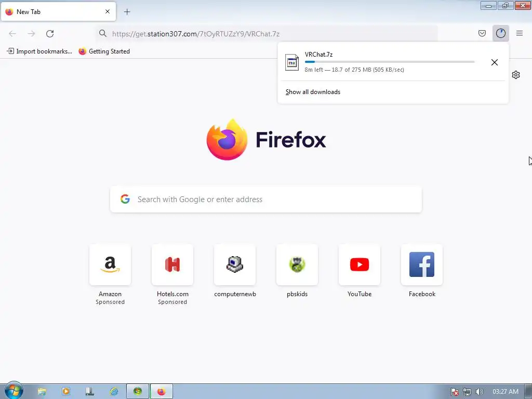Image resolution: width=532 pixels, height=399 pixels.
Task: Open the Windows Start menu orb
Action: [14, 391]
